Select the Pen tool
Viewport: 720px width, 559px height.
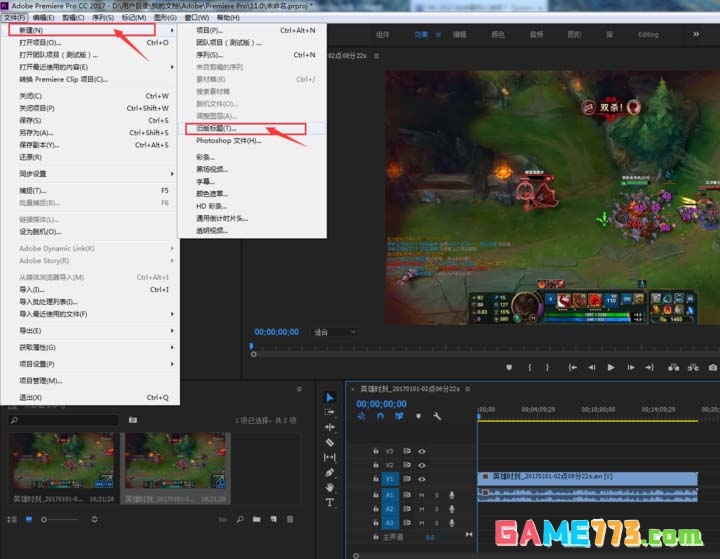(329, 472)
